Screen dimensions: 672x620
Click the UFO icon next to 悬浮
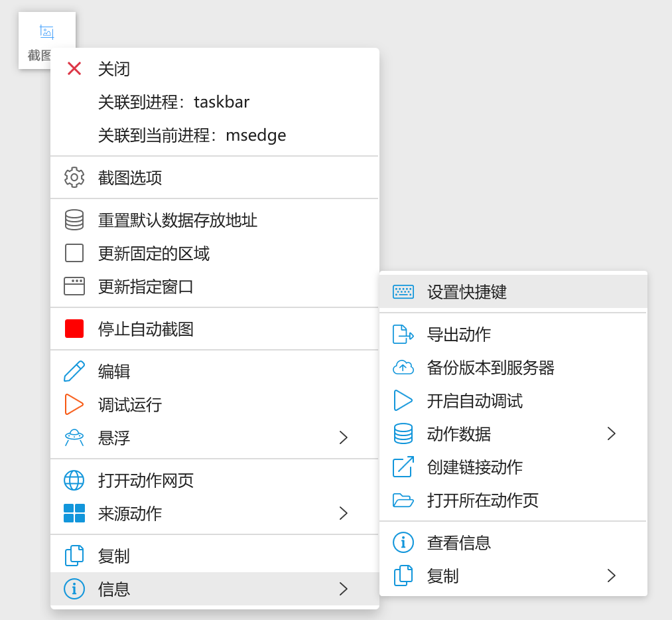(74, 437)
